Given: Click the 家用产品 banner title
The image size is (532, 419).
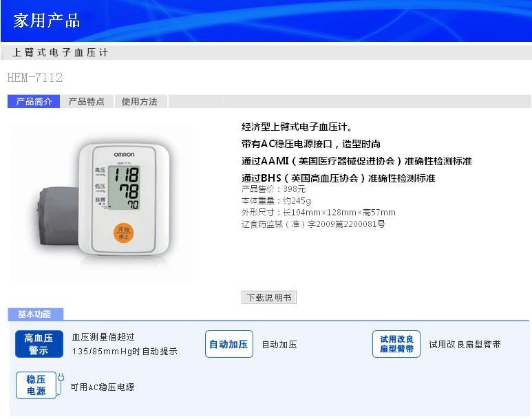Looking at the screenshot, I should coord(47,21).
